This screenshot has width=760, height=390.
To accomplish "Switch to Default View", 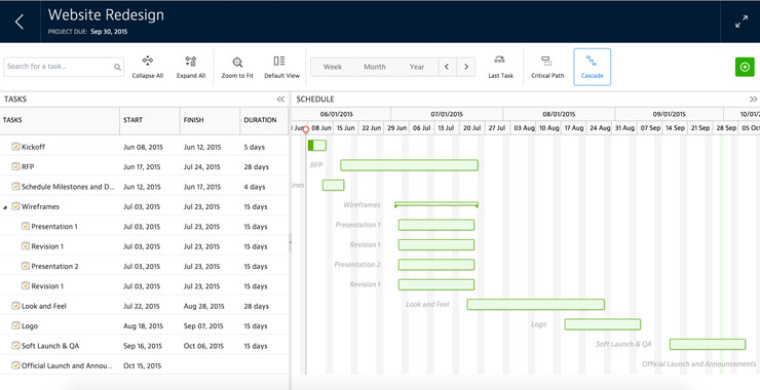I will pyautogui.click(x=282, y=67).
